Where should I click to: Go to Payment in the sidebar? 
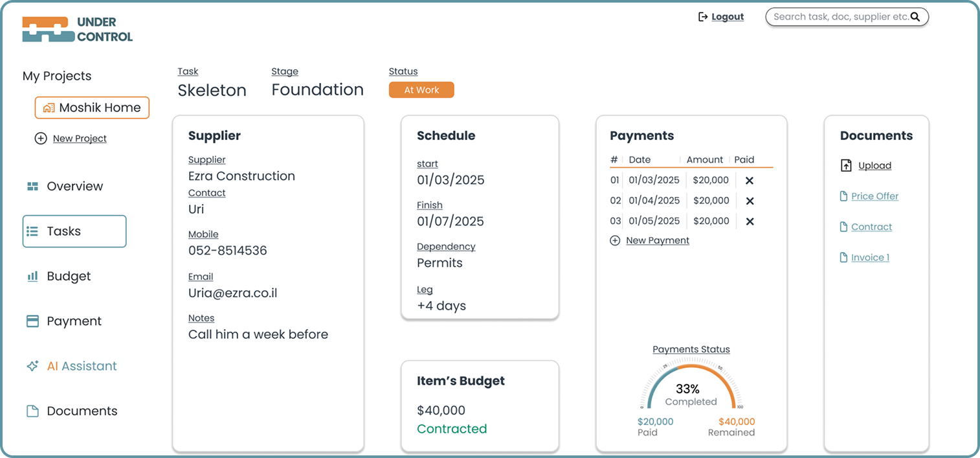[74, 321]
